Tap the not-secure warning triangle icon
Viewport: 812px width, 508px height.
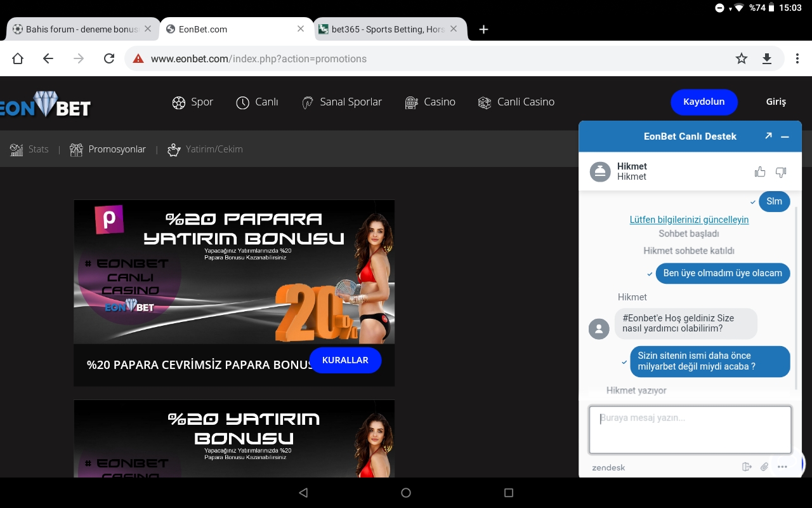[138, 58]
